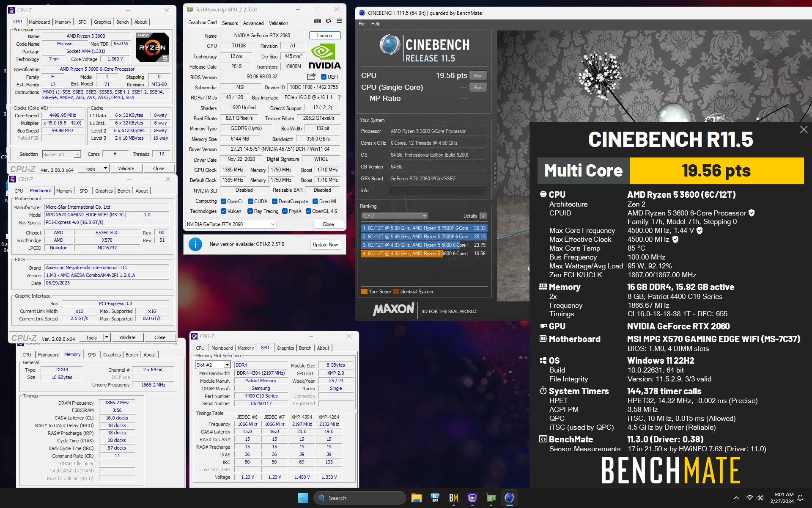Open the NVIDIA GeForce RTX 2060 GPU selector
The width and height of the screenshot is (812, 508).
231,224
